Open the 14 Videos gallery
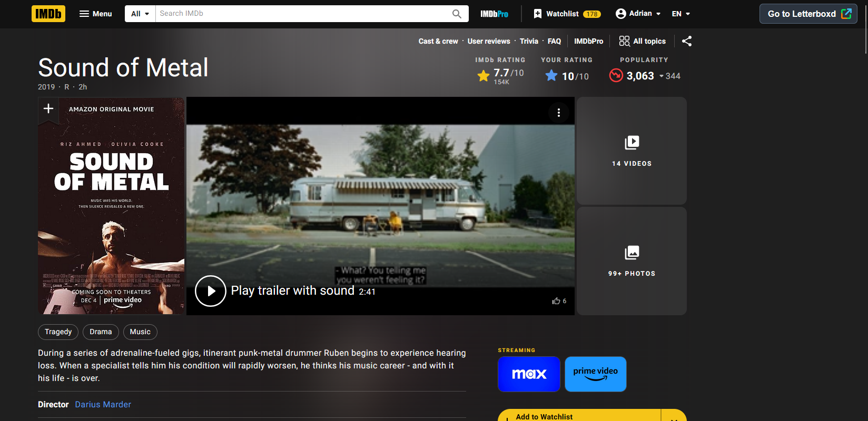The width and height of the screenshot is (868, 421). coord(632,151)
